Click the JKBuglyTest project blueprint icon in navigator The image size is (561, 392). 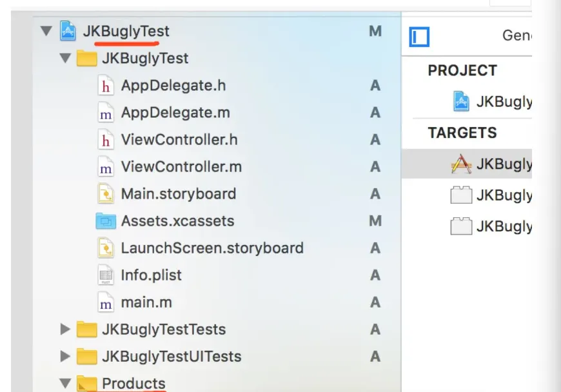(68, 31)
